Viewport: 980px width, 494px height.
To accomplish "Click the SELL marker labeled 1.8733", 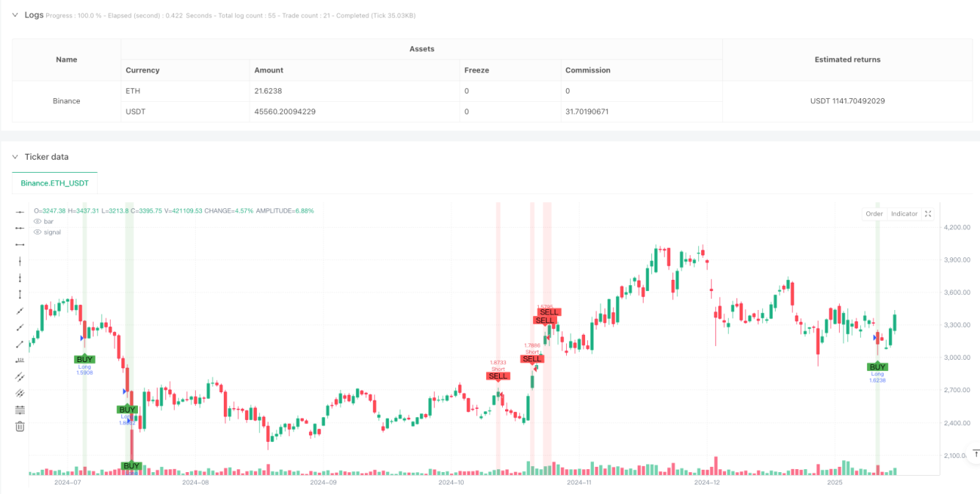I will [498, 376].
